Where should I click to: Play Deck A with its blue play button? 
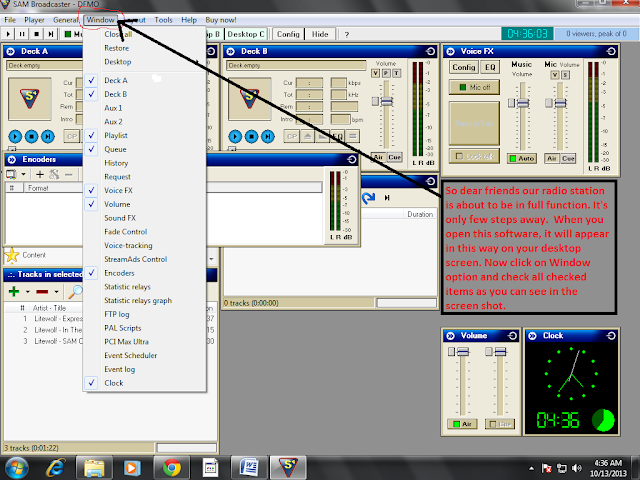pos(15,136)
